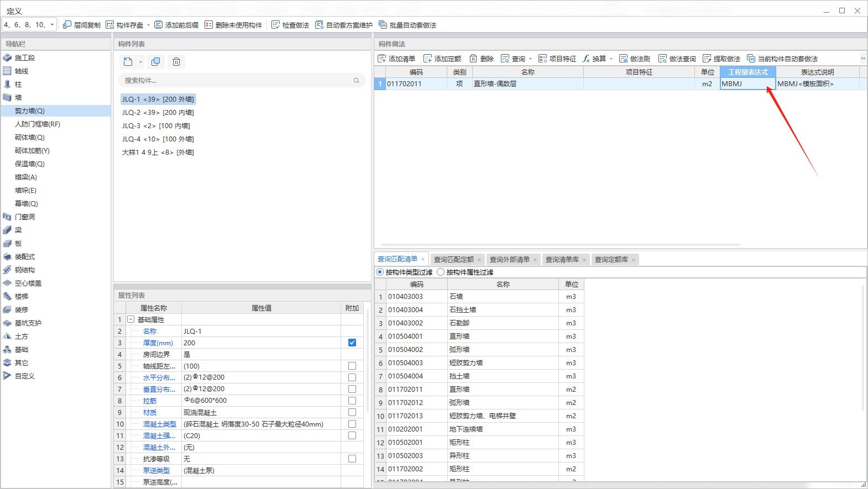Viewport: 868px width, 489px height.
Task: Click the 做法查询 icon
Action: coord(662,59)
